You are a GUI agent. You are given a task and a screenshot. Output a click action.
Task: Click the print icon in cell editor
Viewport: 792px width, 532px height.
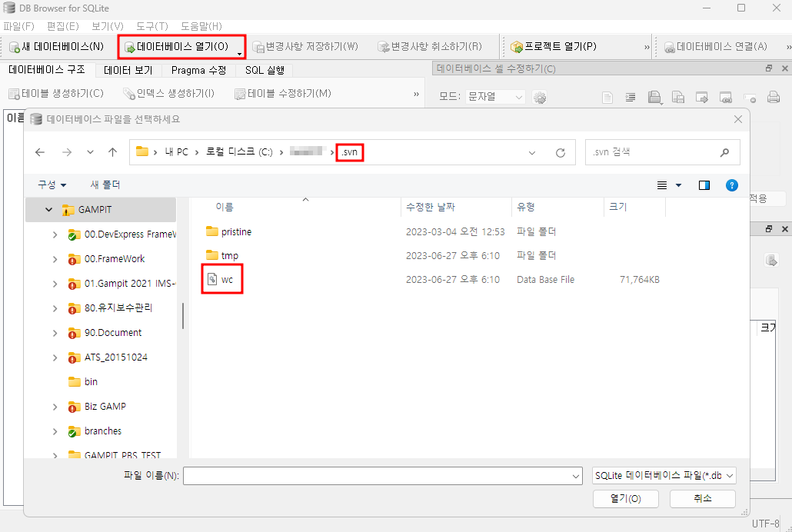pos(774,97)
